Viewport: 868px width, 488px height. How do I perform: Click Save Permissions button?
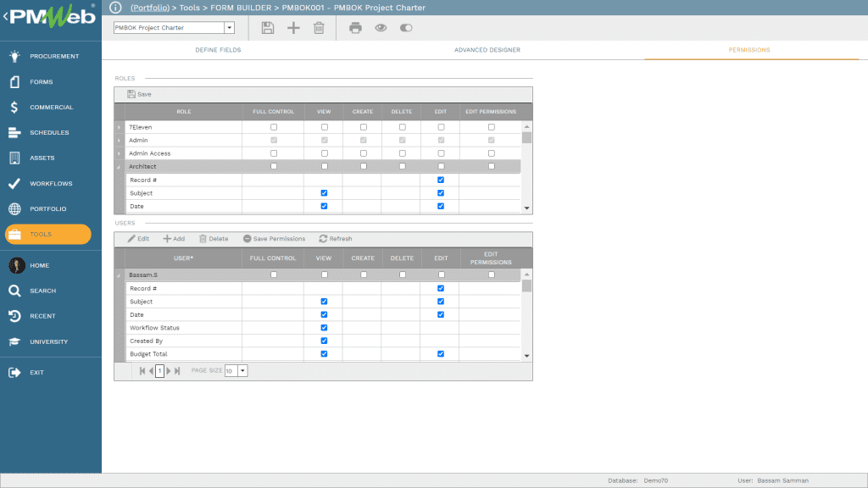(274, 239)
